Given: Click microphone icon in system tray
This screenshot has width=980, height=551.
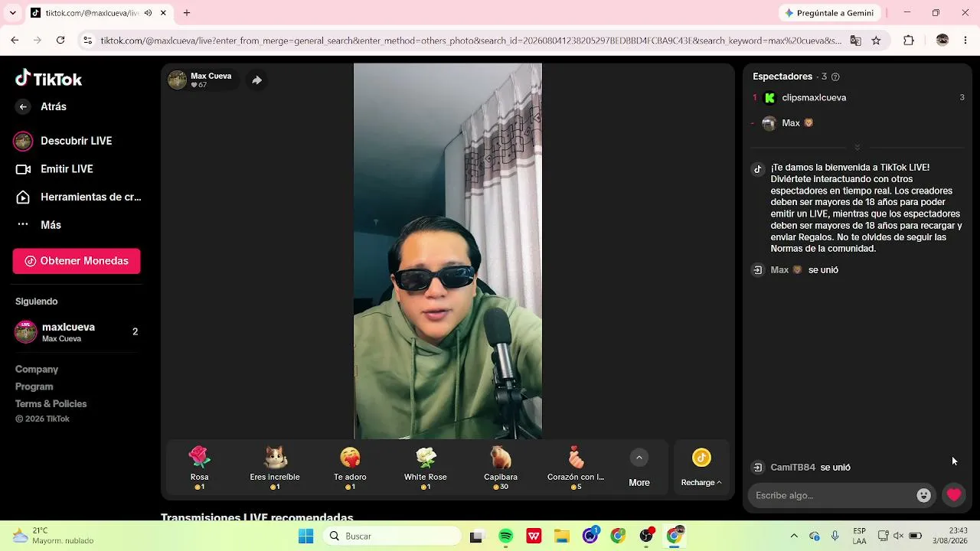Looking at the screenshot, I should [835, 536].
